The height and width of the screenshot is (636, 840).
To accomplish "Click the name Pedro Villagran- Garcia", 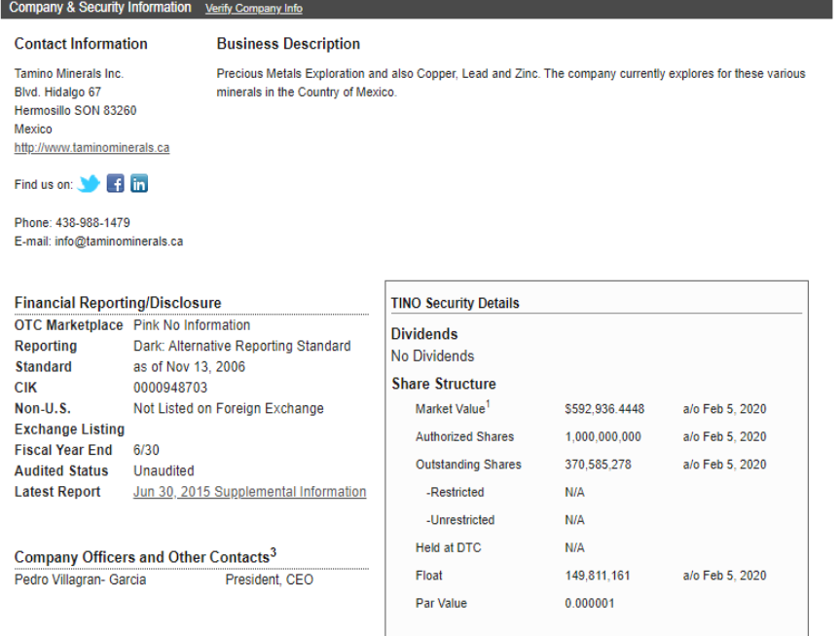I will click(81, 580).
